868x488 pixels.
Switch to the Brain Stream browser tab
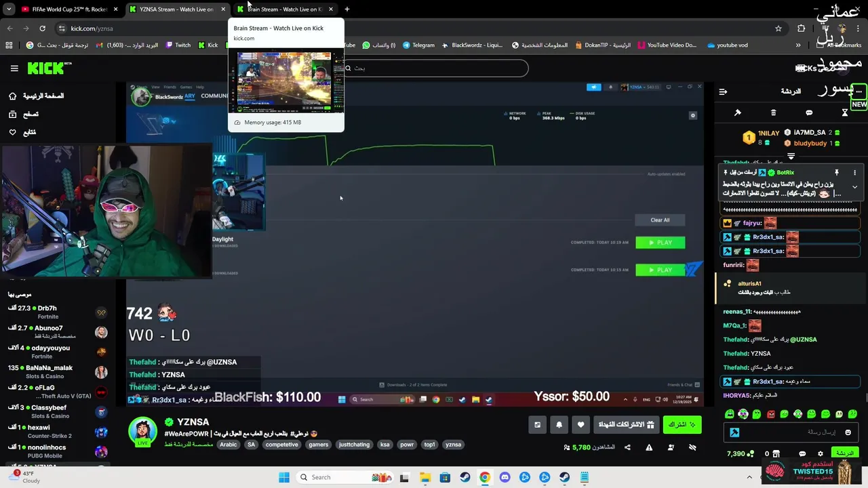click(284, 9)
